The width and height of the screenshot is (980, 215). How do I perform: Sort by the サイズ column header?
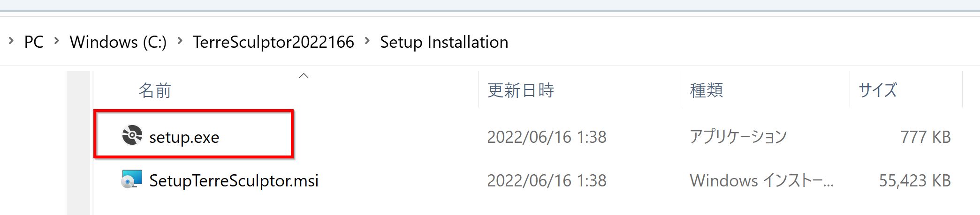click(878, 90)
